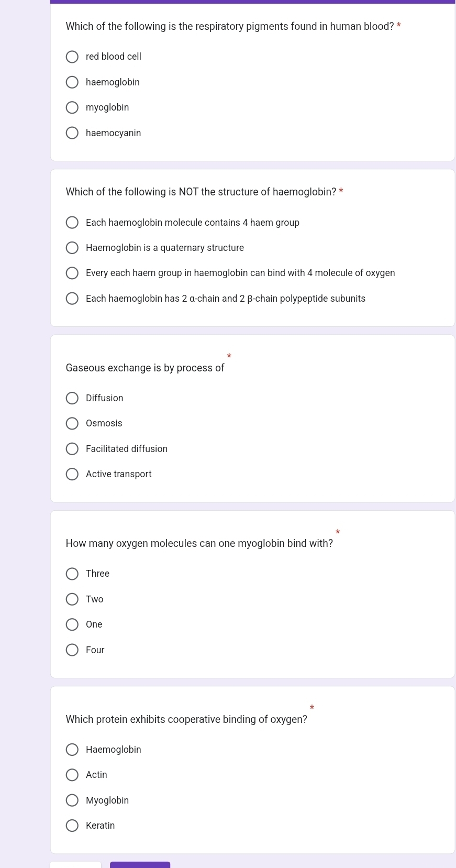Select the 'Actin' option
Image resolution: width=456 pixels, height=868 pixels.
[72, 775]
